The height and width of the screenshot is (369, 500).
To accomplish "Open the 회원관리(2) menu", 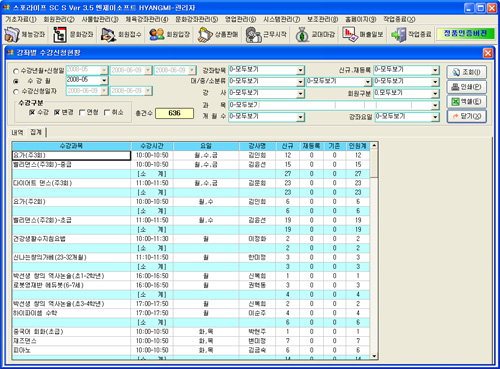I will (59, 19).
